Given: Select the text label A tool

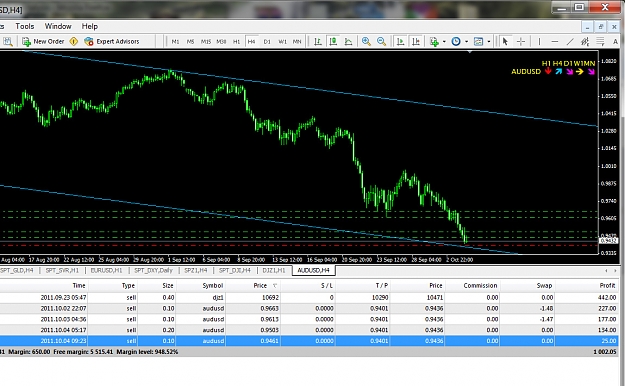Looking at the screenshot, I should point(615,41).
